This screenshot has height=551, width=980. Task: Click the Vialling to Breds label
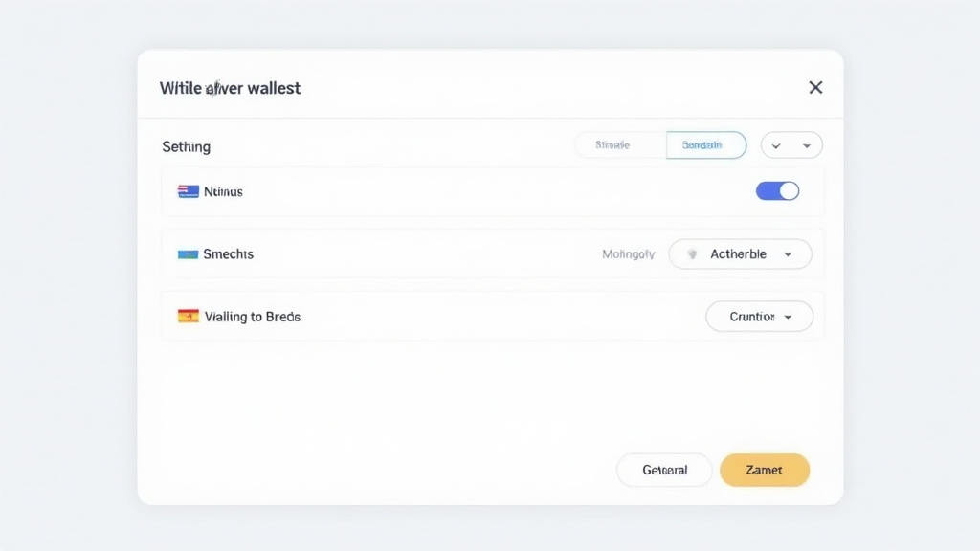point(253,317)
